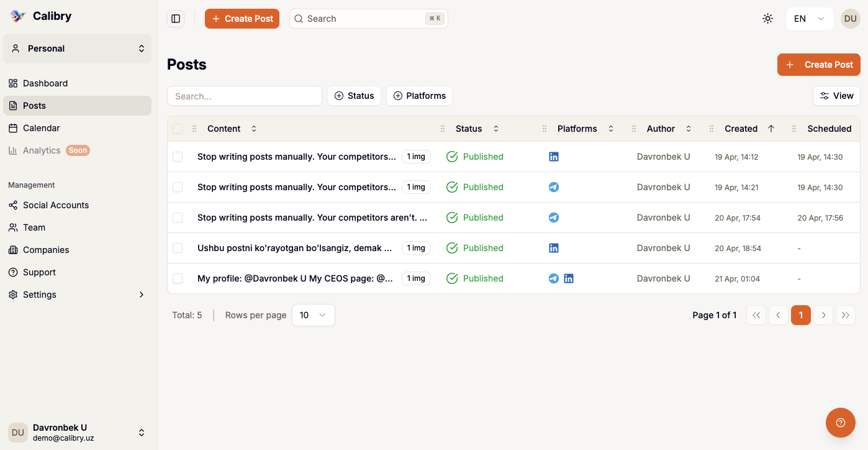
Task: Click the drag handle left of Author header
Action: pos(634,129)
